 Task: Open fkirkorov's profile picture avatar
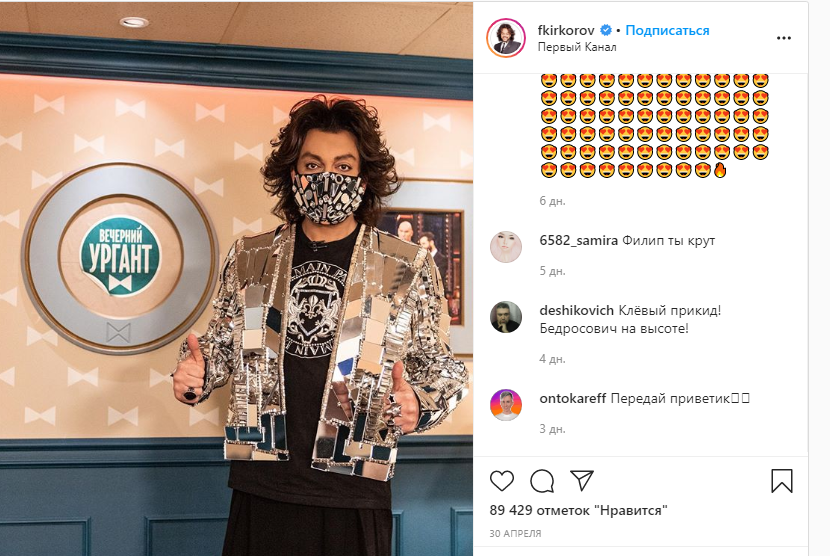point(506,38)
